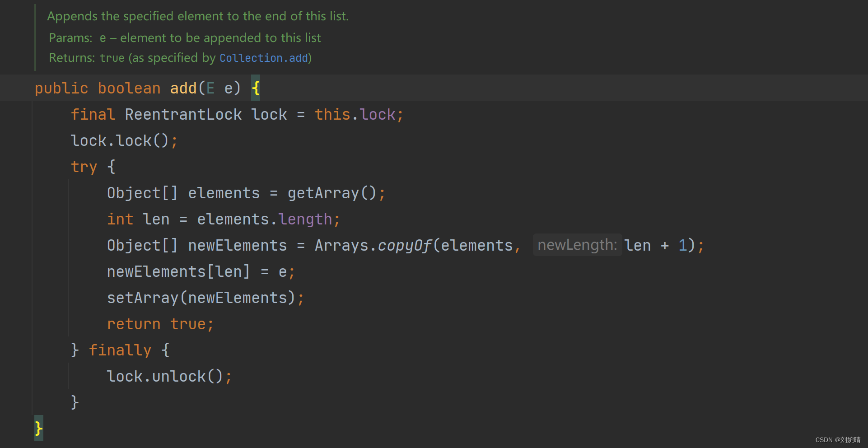Click the try keyword
This screenshot has height=448, width=868.
[x=84, y=167]
